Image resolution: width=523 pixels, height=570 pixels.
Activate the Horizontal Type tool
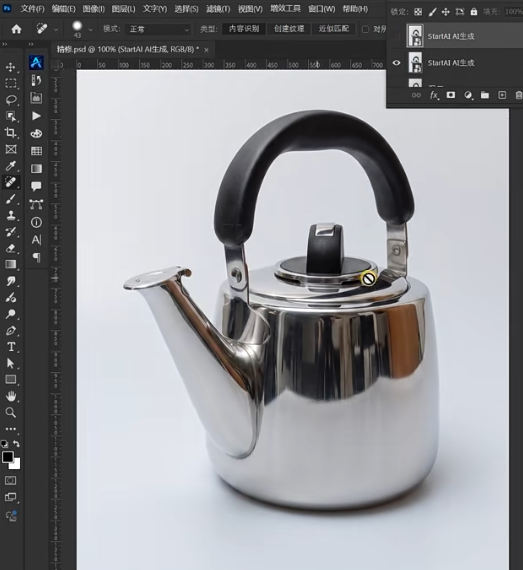pyautogui.click(x=11, y=347)
